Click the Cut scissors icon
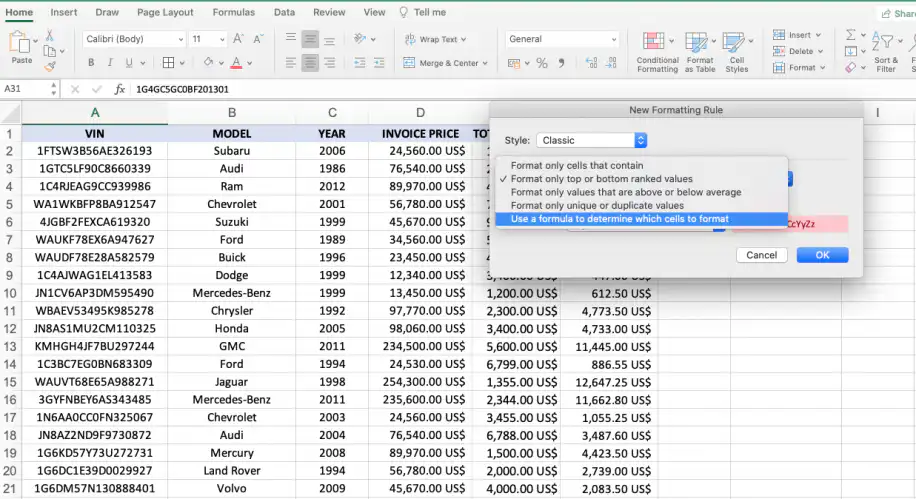This screenshot has height=499, width=916. [50, 35]
